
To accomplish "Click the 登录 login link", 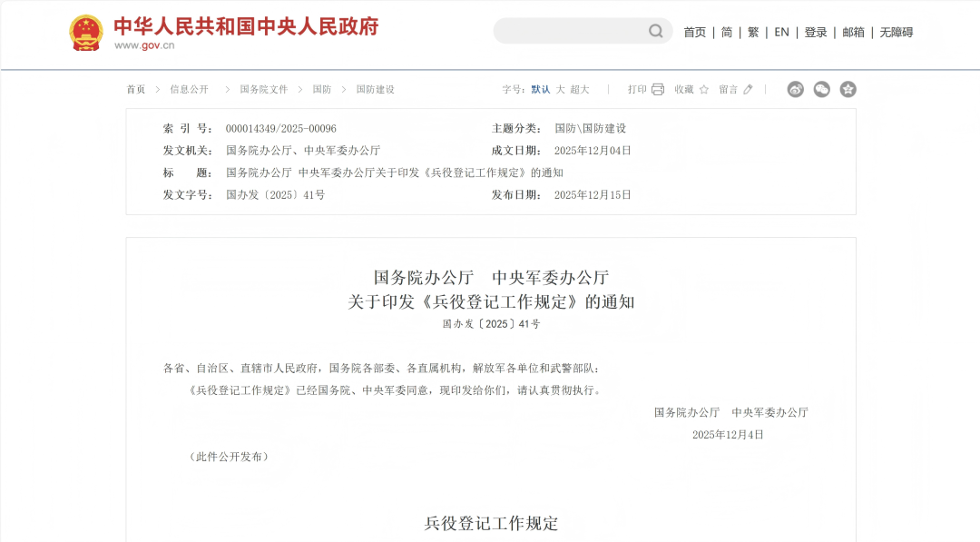I will [816, 31].
